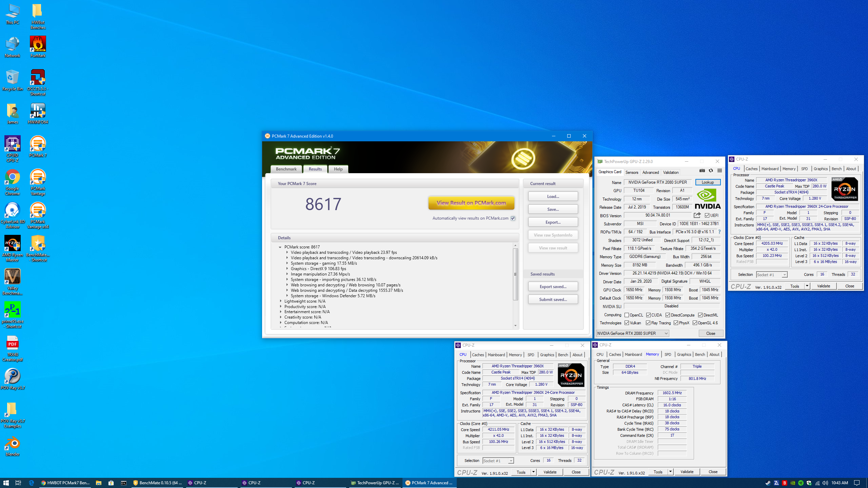This screenshot has height=488, width=868.
Task: Toggle CUDA checkbox in GPU-Z
Action: pyautogui.click(x=648, y=315)
